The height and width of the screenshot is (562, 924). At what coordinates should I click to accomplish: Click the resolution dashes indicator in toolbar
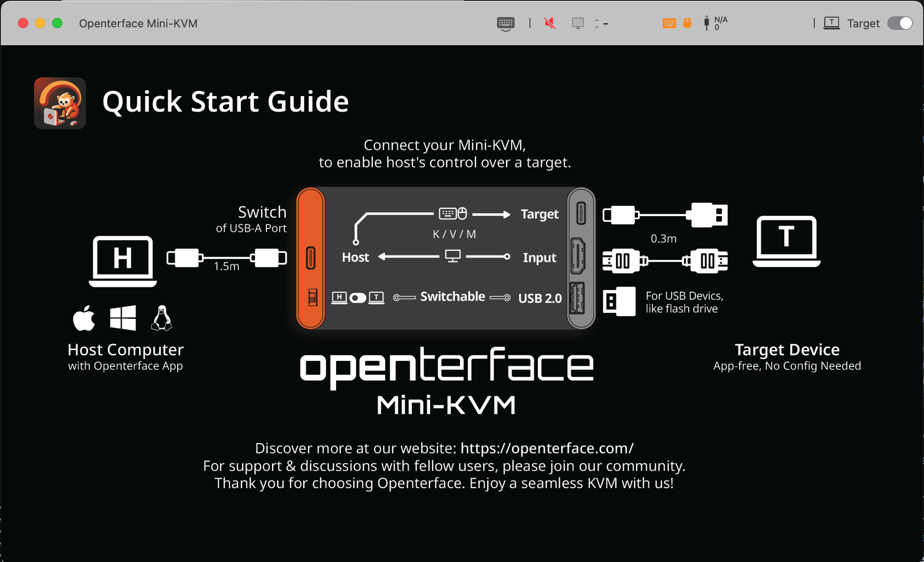(602, 23)
